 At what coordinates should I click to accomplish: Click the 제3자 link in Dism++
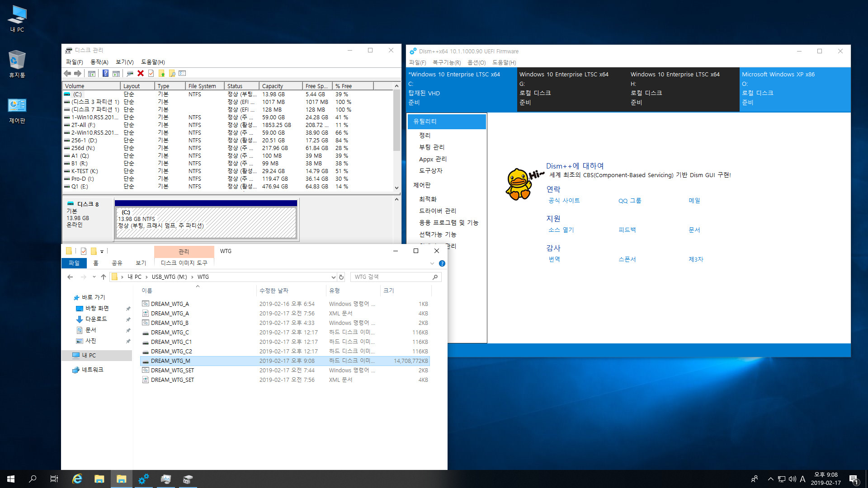[x=696, y=259]
